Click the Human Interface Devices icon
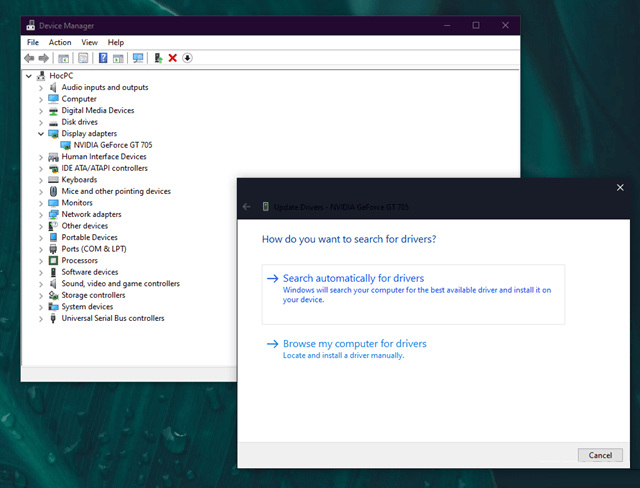 pos(53,157)
